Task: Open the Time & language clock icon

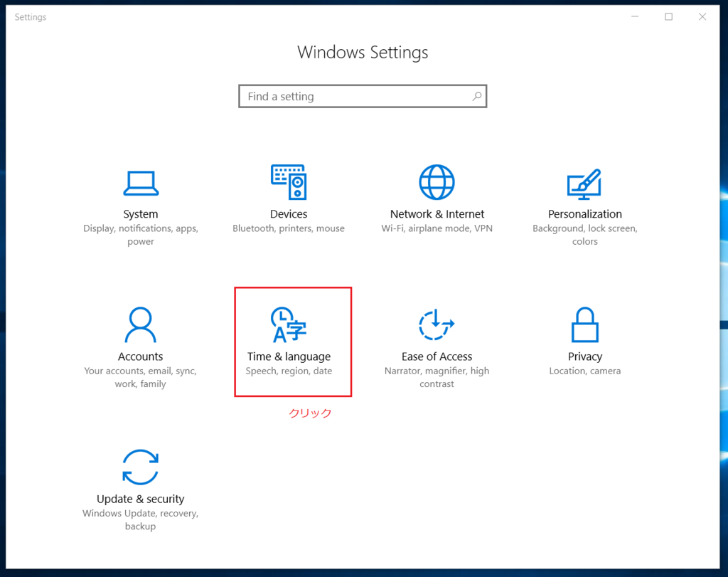Action: tap(289, 324)
